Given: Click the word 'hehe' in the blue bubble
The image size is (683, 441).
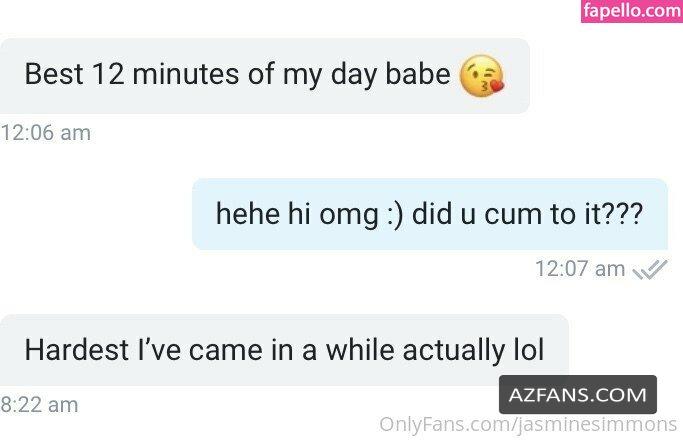Looking at the screenshot, I should [x=248, y=214].
